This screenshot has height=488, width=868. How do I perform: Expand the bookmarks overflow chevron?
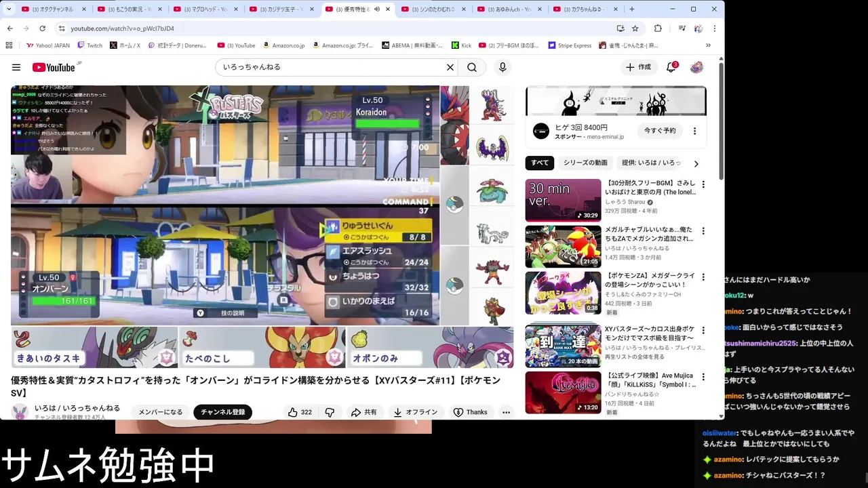(708, 45)
